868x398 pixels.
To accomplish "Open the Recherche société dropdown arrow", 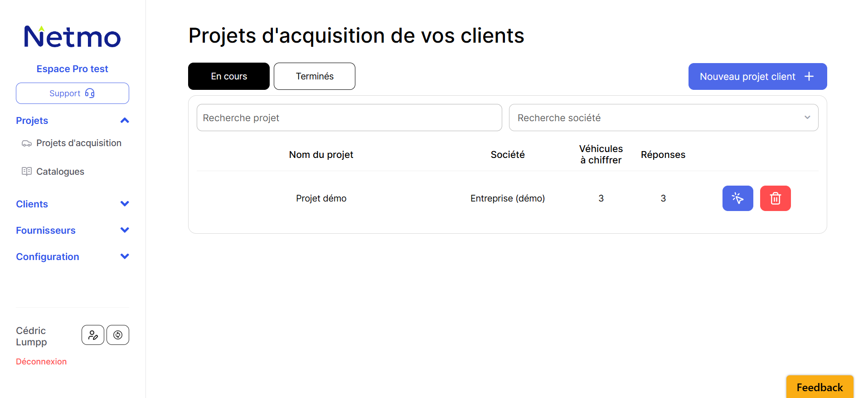I will [807, 118].
